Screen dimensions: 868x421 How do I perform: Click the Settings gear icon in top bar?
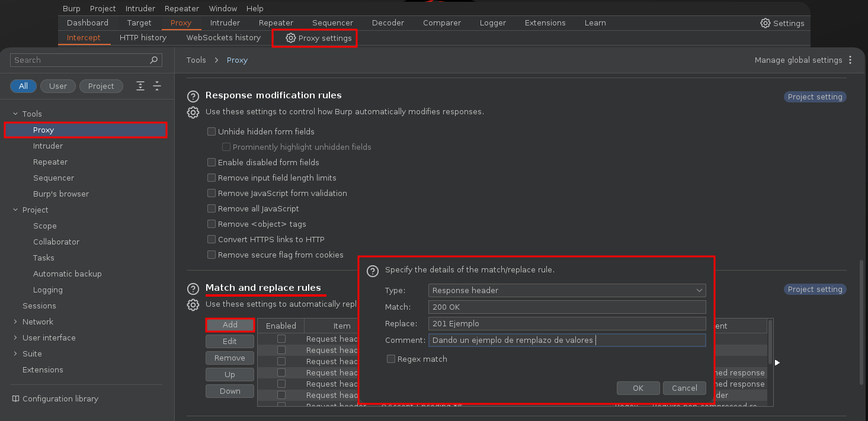[x=765, y=23]
